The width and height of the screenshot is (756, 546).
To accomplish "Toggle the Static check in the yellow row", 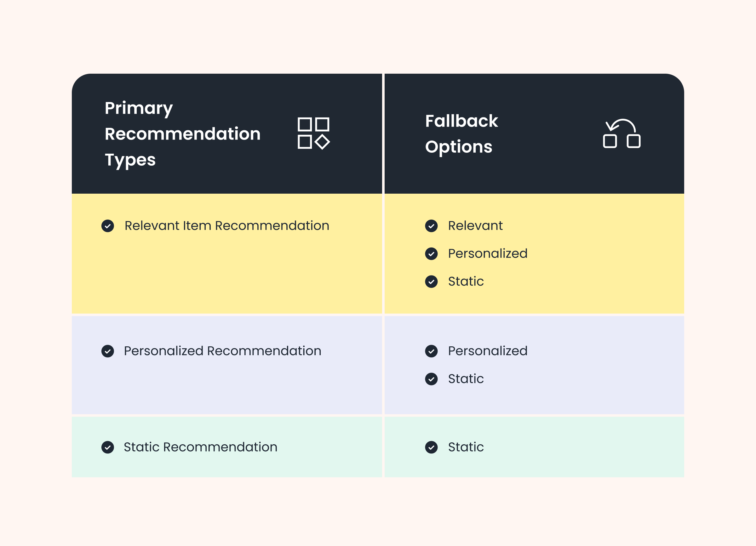I will point(431,282).
